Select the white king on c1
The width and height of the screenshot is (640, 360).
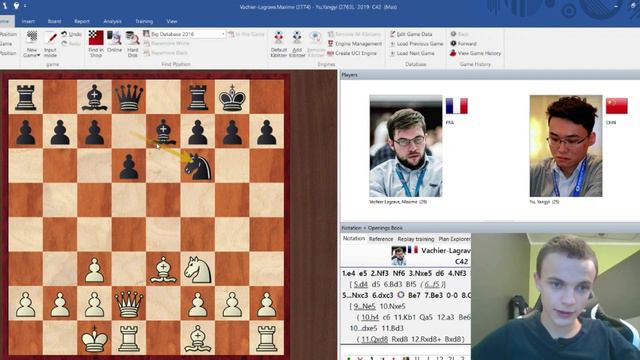pyautogui.click(x=94, y=338)
